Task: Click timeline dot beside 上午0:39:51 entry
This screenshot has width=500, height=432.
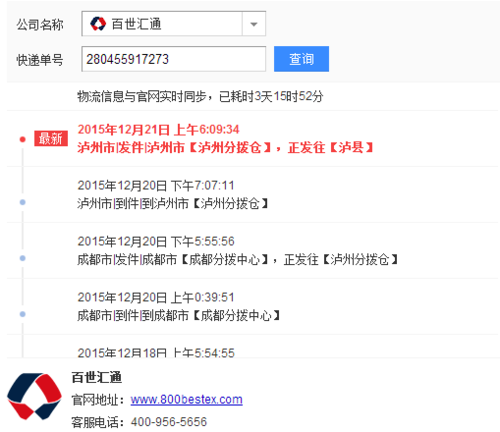Action: (x=22, y=314)
